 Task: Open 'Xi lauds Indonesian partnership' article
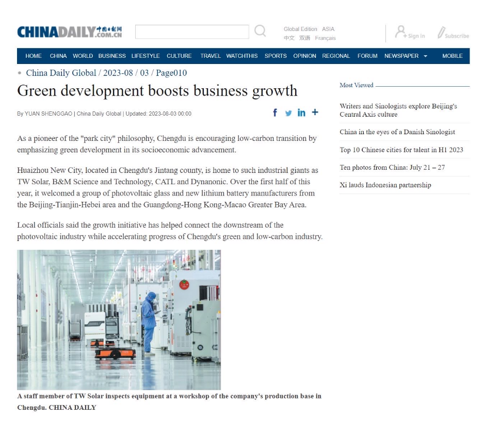[385, 185]
